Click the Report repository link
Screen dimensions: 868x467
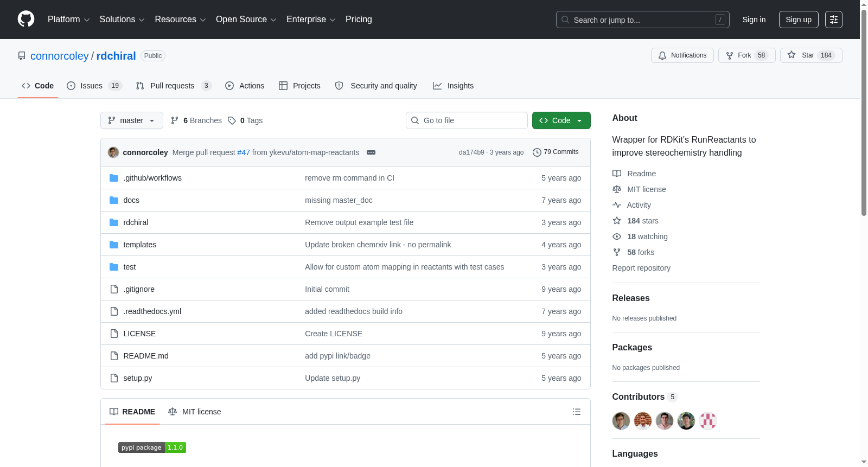(641, 268)
